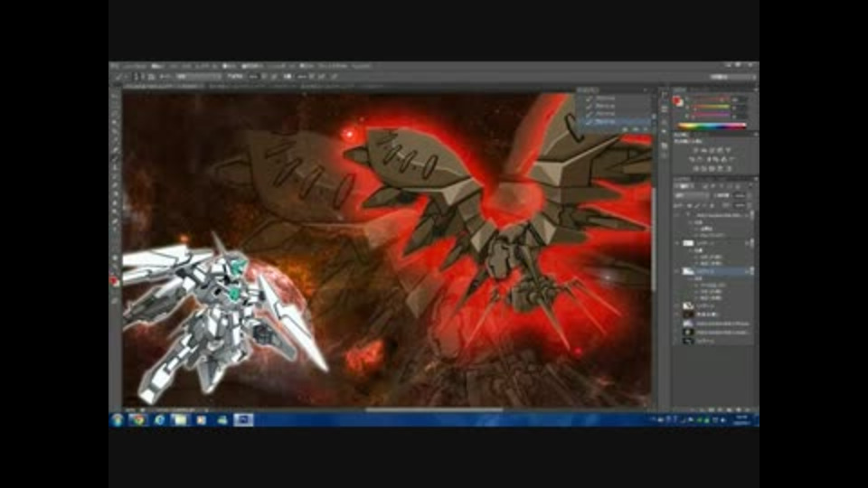Toggle visibility of the highlighted layer

(677, 272)
